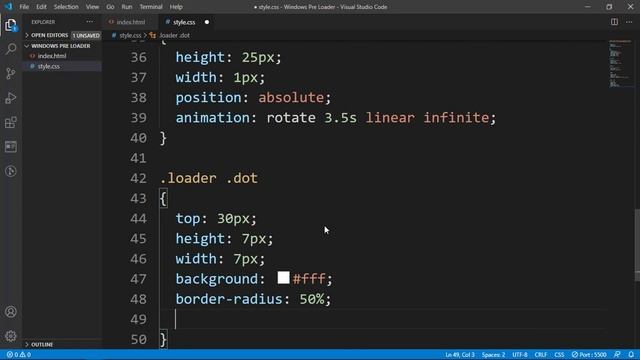Select style.css in the file tree
The width and height of the screenshot is (640, 360).
[49, 66]
